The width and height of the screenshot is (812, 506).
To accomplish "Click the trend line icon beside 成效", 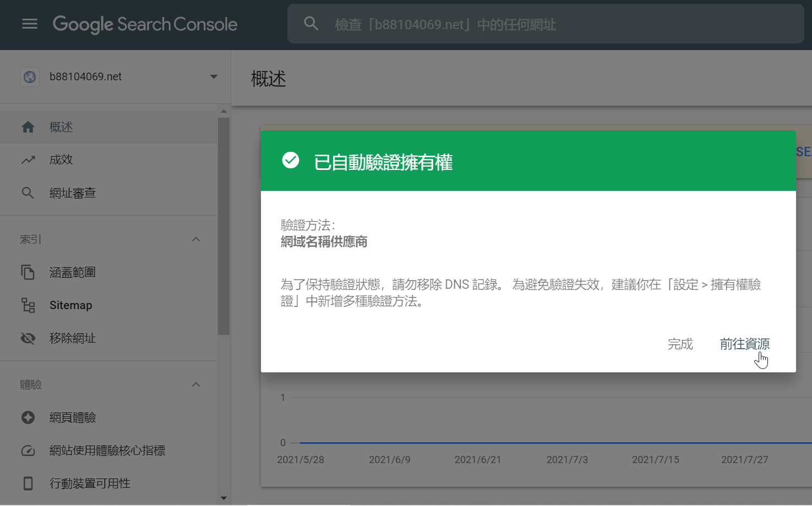I will pyautogui.click(x=28, y=160).
